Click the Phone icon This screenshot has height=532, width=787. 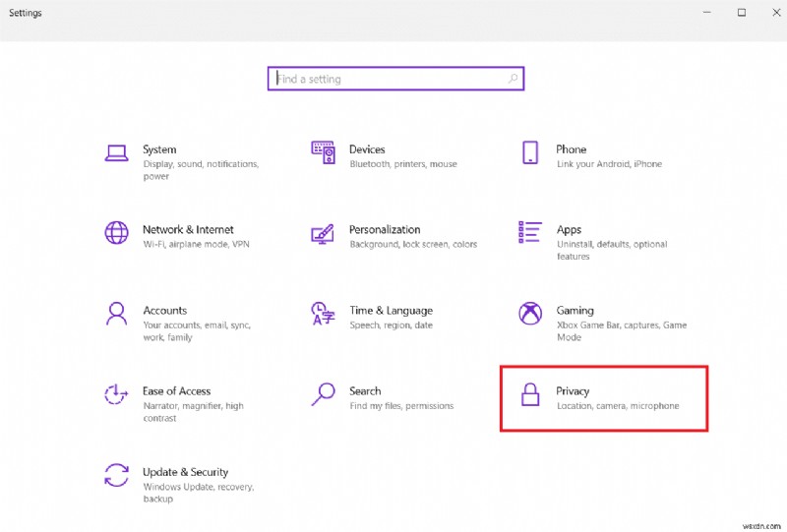point(530,152)
